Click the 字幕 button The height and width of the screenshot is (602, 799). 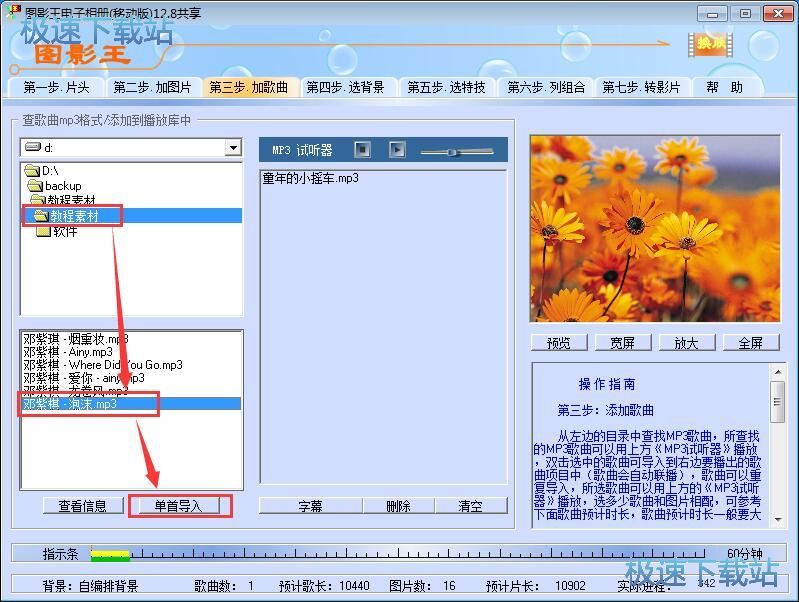tap(310, 506)
